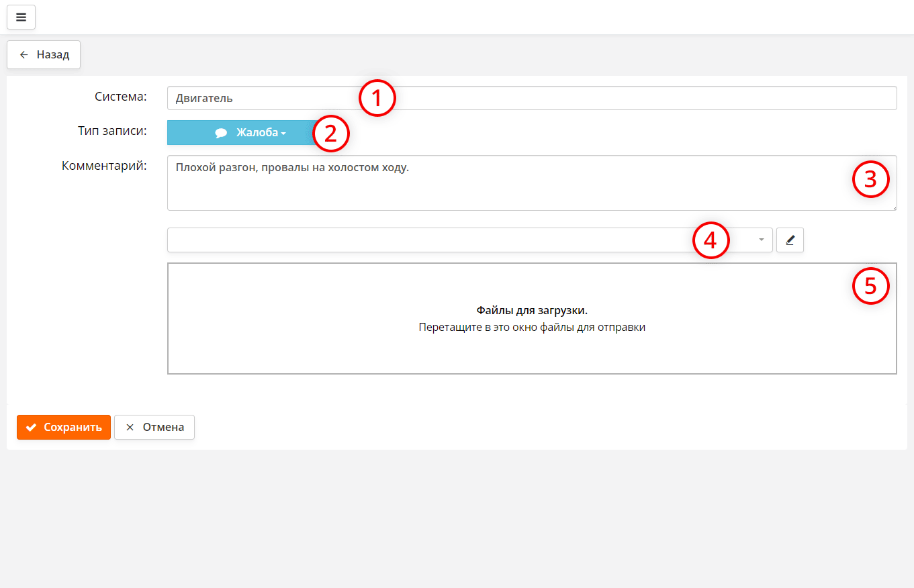Viewport: 914px width, 588px height.
Task: Open the hamburger menu
Action: (21, 17)
